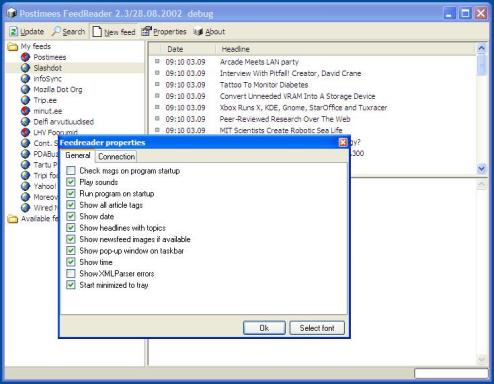Select the Slashdot feed label
This screenshot has height=384, width=494.
(48, 68)
